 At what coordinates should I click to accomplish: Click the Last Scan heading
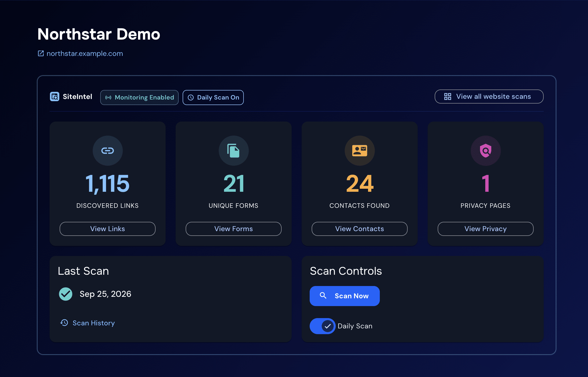click(83, 271)
